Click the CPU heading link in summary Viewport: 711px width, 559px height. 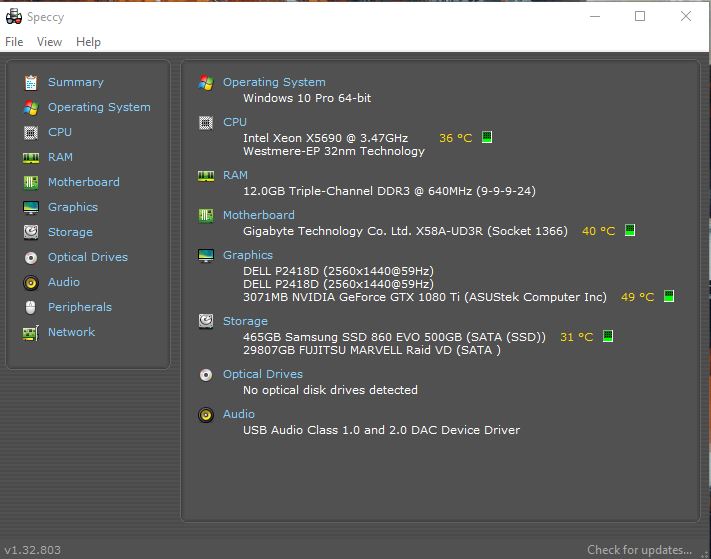(x=234, y=122)
